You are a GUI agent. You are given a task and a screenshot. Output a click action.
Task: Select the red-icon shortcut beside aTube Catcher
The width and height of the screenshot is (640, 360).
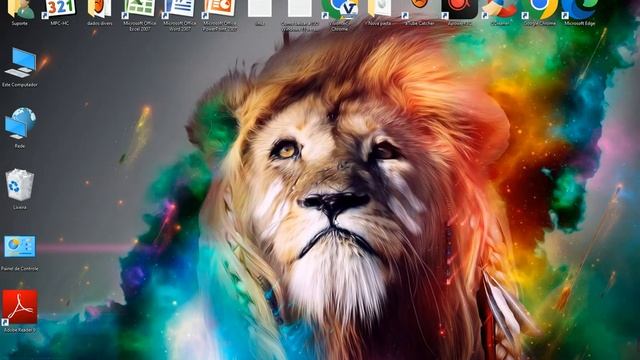tap(460, 12)
